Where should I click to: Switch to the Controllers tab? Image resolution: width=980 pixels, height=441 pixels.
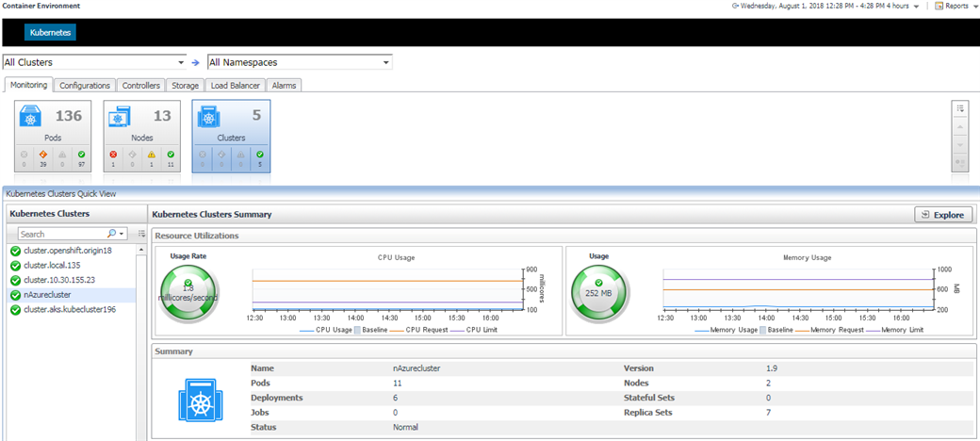coord(141,86)
